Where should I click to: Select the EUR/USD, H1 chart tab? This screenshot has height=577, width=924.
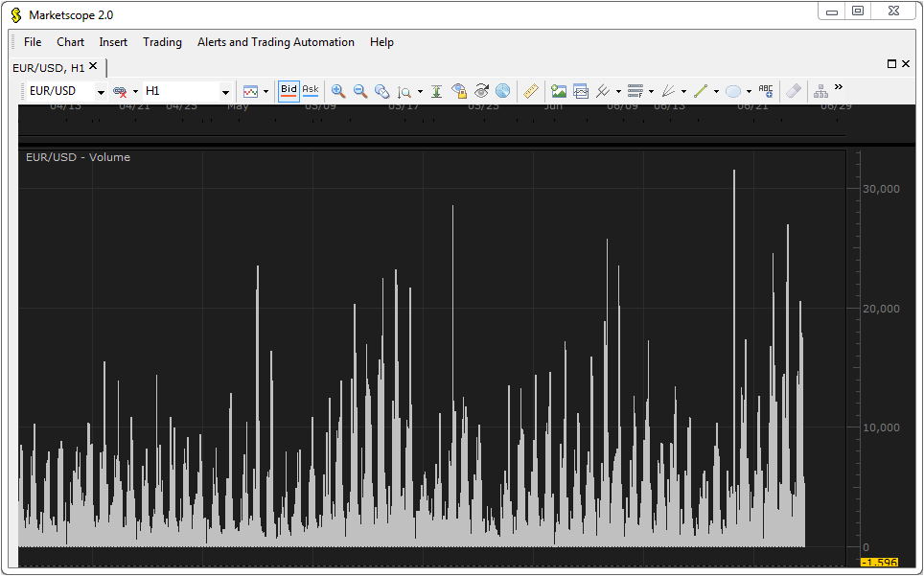pos(49,68)
